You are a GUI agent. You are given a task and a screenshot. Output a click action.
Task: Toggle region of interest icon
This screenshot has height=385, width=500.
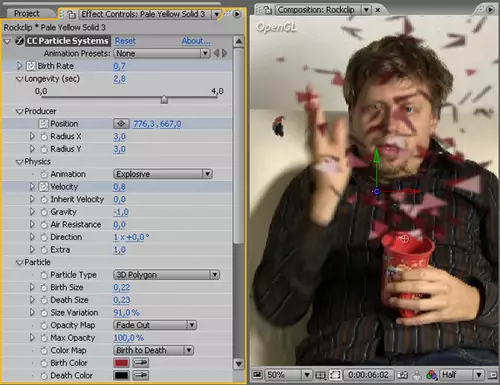tap(335, 375)
